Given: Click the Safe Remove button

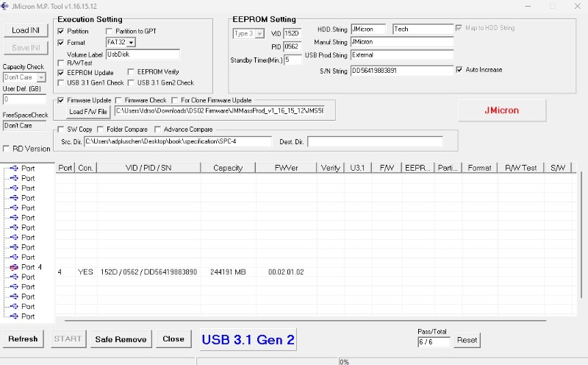Looking at the screenshot, I should pyautogui.click(x=121, y=339).
